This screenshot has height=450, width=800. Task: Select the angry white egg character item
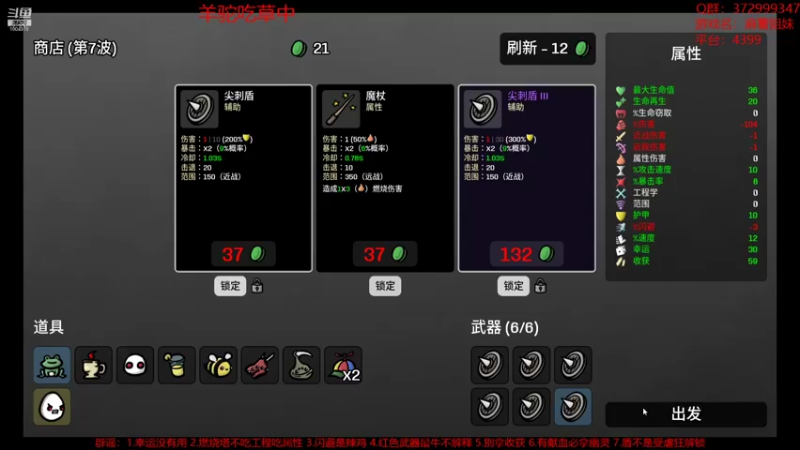pos(52,407)
